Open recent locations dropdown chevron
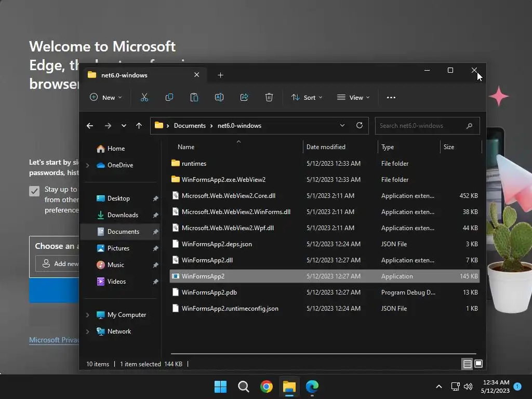The width and height of the screenshot is (532, 399). (x=124, y=126)
